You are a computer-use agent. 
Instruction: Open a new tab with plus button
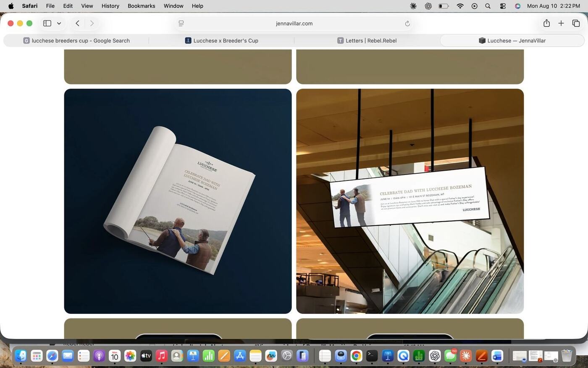click(561, 24)
